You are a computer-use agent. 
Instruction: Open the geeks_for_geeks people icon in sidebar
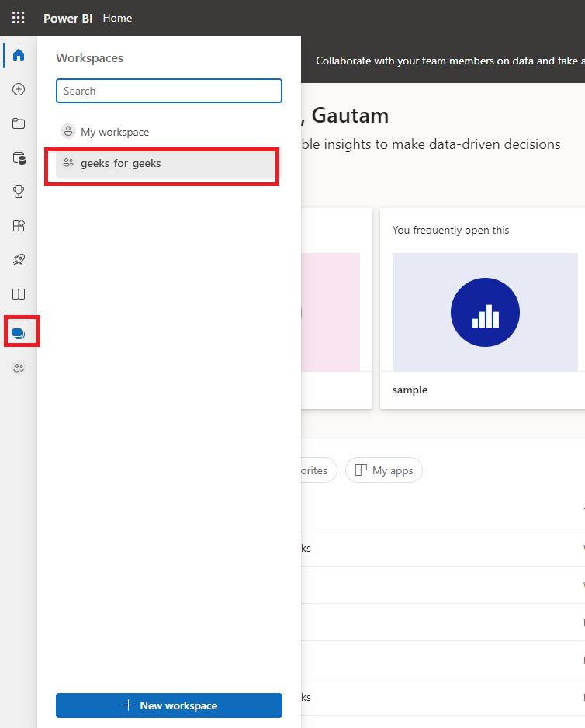pyautogui.click(x=19, y=368)
